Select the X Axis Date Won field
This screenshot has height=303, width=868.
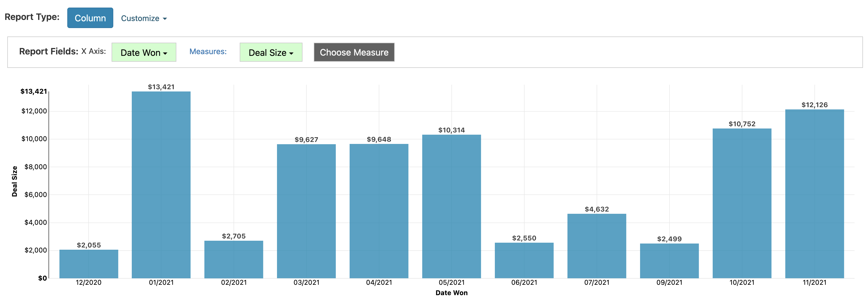(143, 52)
